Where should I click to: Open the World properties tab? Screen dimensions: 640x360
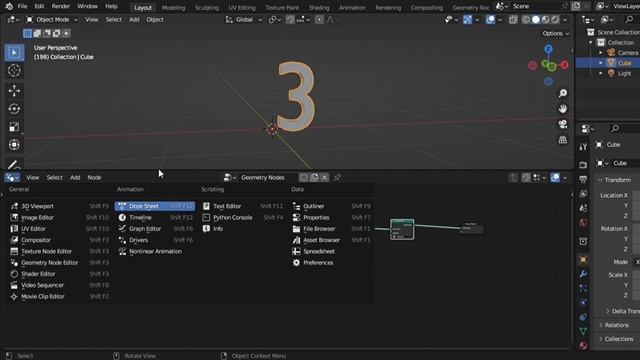tap(583, 222)
